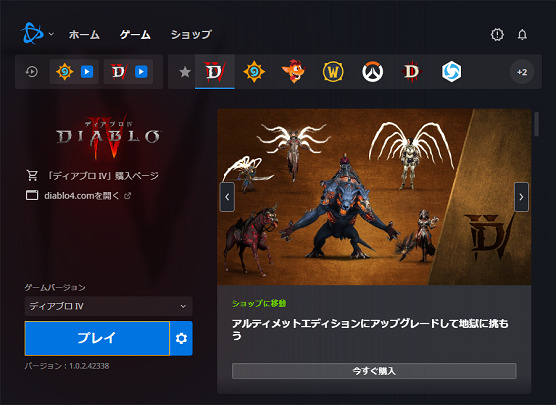Image resolution: width=556 pixels, height=405 pixels.
Task: Select the Heroes of the Storm icon
Action: [x=451, y=72]
